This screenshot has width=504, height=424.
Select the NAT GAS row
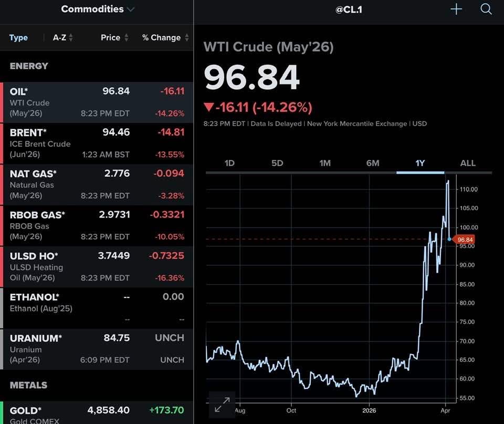tap(97, 184)
